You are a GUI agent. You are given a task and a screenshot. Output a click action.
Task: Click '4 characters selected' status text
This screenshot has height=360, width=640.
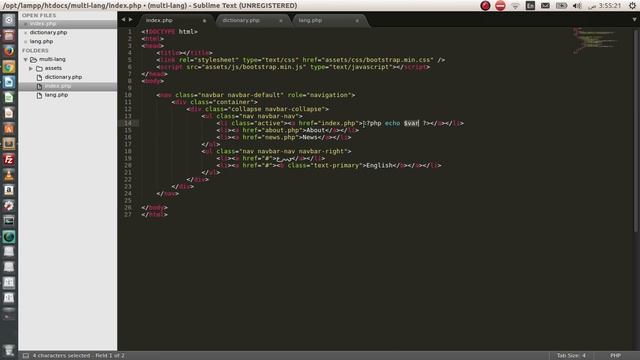tap(60, 356)
